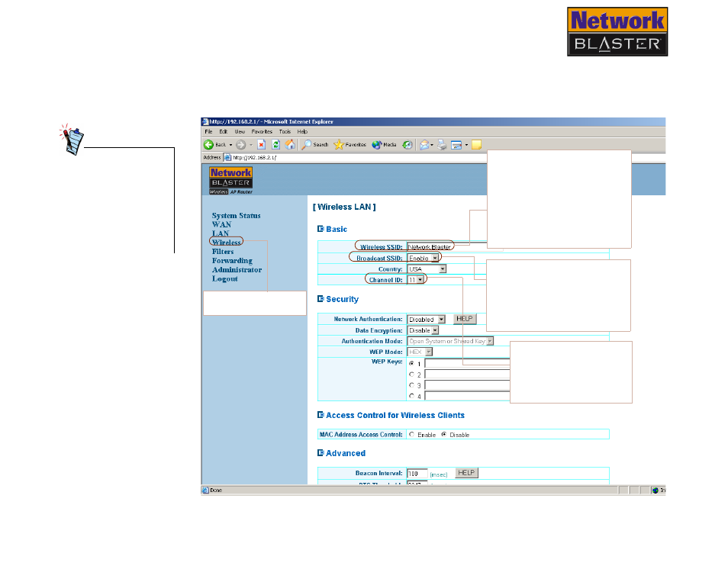Click the Network Blaster router logo
Screen dimensions: 728x566
pyautogui.click(x=230, y=181)
